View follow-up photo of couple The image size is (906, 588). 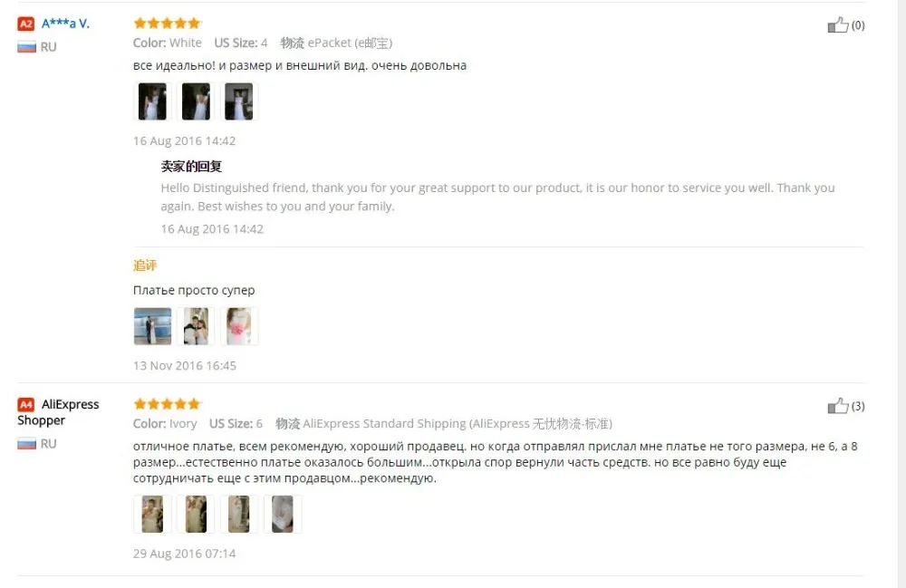[x=196, y=326]
